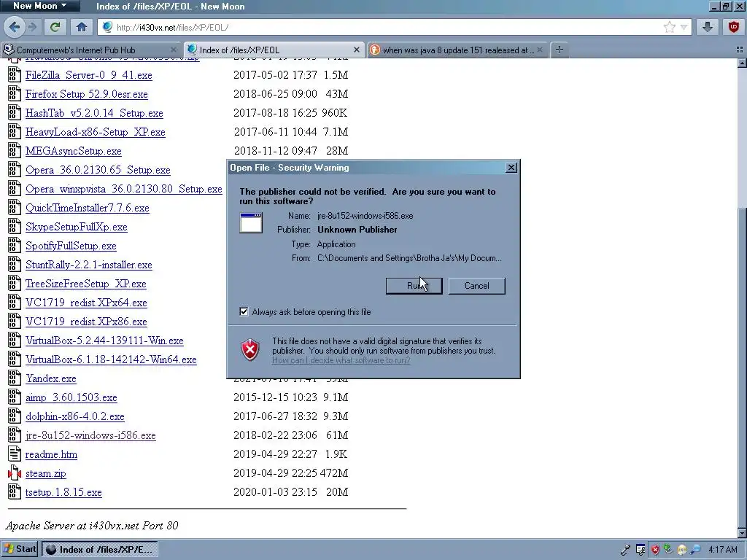Download Firefox Setup 52.9.0esr.exe link
The height and width of the screenshot is (560, 747).
coord(87,94)
